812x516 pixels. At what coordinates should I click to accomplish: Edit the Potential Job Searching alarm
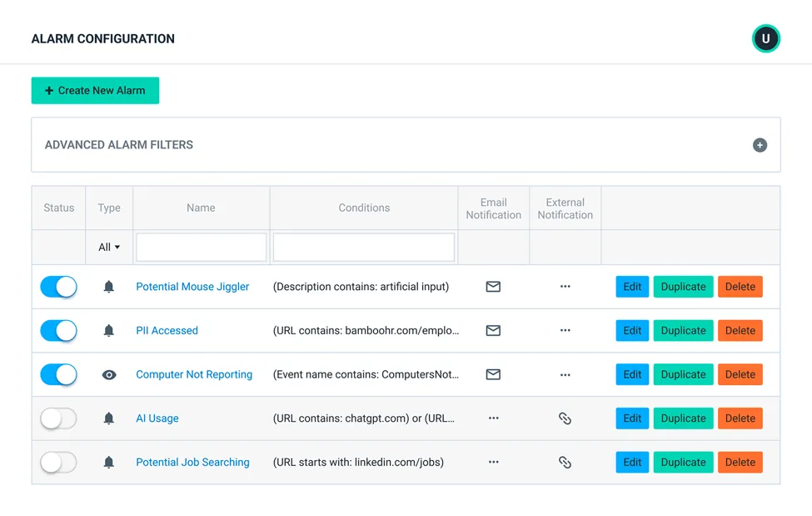coord(632,462)
